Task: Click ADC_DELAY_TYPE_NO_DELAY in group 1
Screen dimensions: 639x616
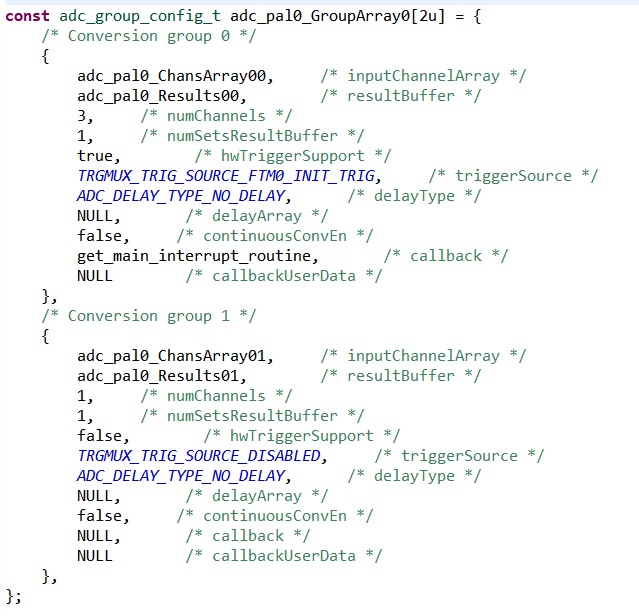Action: (181, 476)
